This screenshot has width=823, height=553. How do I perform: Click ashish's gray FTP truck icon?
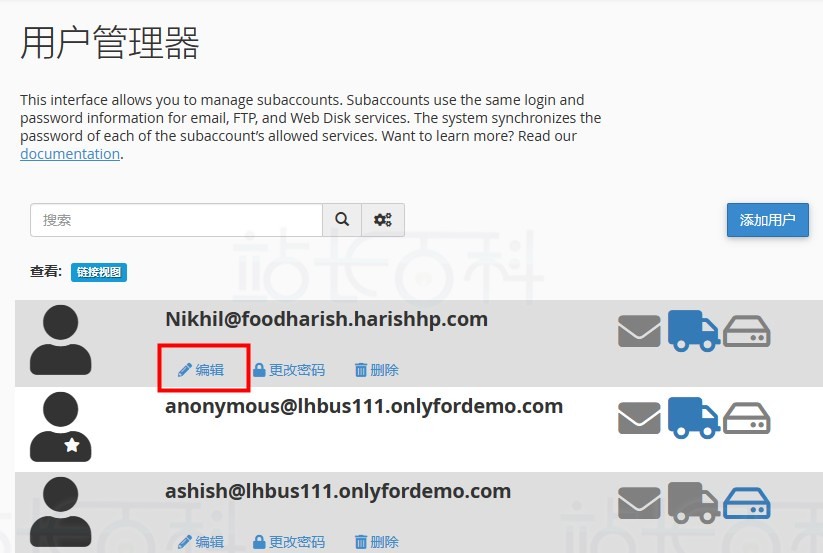693,503
